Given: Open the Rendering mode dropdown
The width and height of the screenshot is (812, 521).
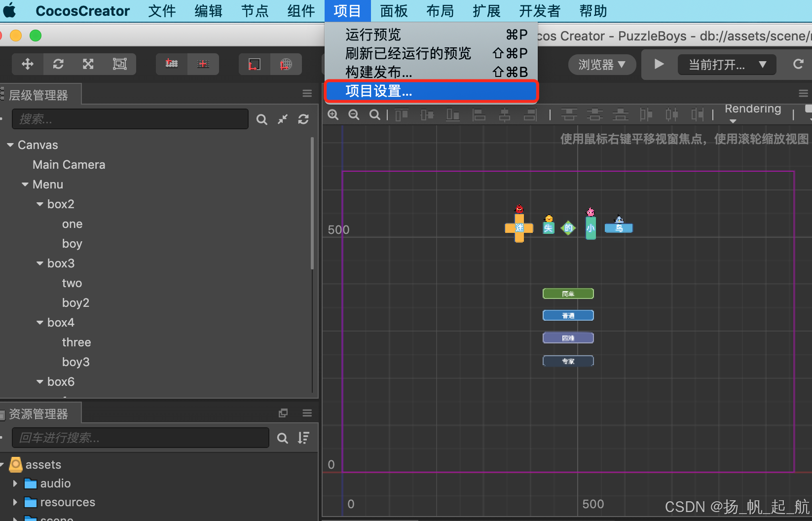Looking at the screenshot, I should pos(753,112).
